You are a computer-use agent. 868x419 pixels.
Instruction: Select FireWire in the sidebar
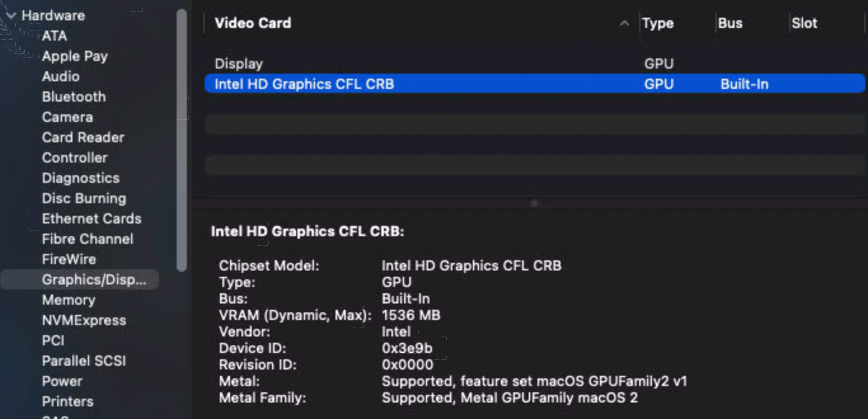[69, 259]
